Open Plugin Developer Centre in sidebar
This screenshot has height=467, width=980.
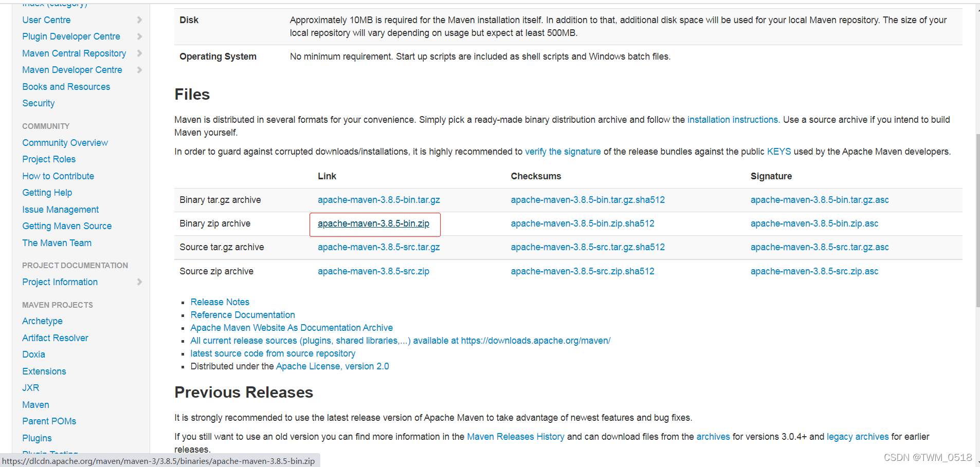[x=71, y=36]
